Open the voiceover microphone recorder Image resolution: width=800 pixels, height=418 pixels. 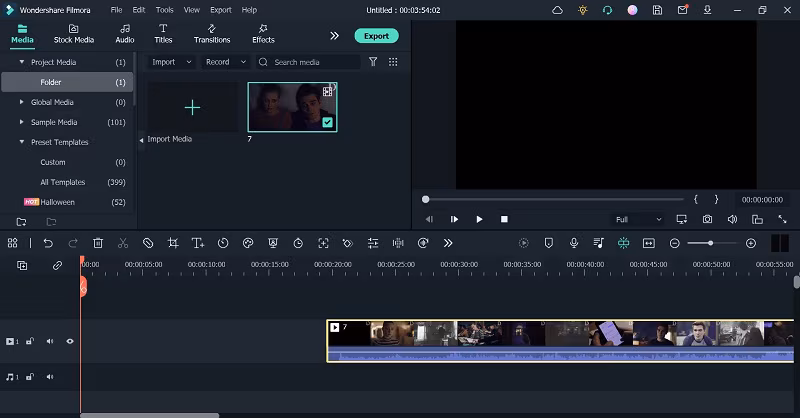[x=574, y=243]
